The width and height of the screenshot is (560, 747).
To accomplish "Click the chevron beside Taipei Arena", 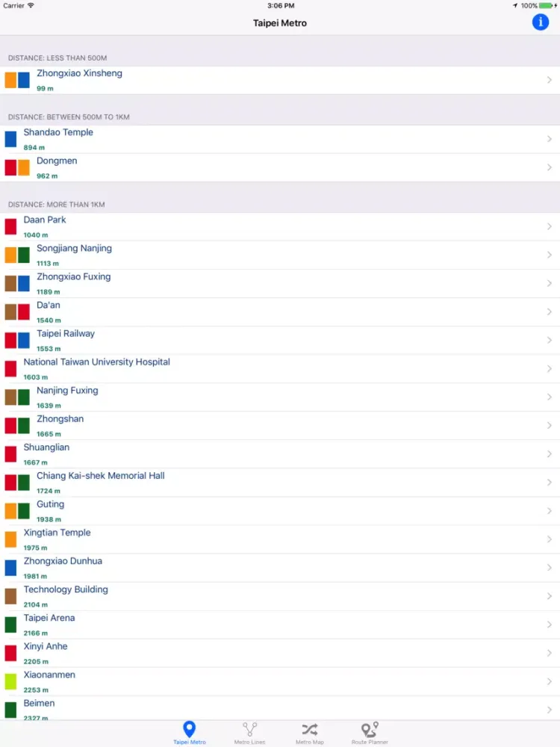I will tap(549, 624).
